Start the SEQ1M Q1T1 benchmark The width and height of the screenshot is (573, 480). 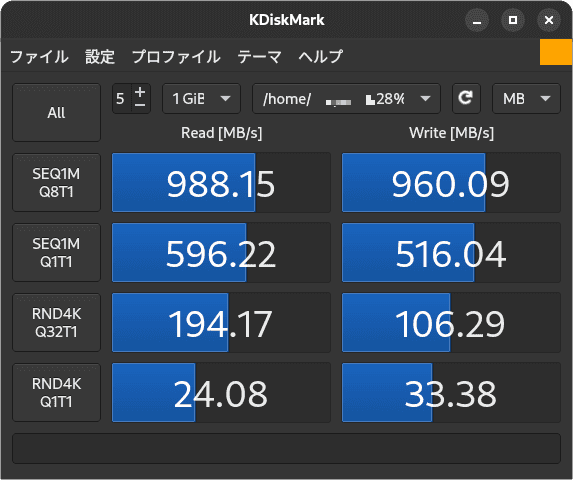click(56, 252)
